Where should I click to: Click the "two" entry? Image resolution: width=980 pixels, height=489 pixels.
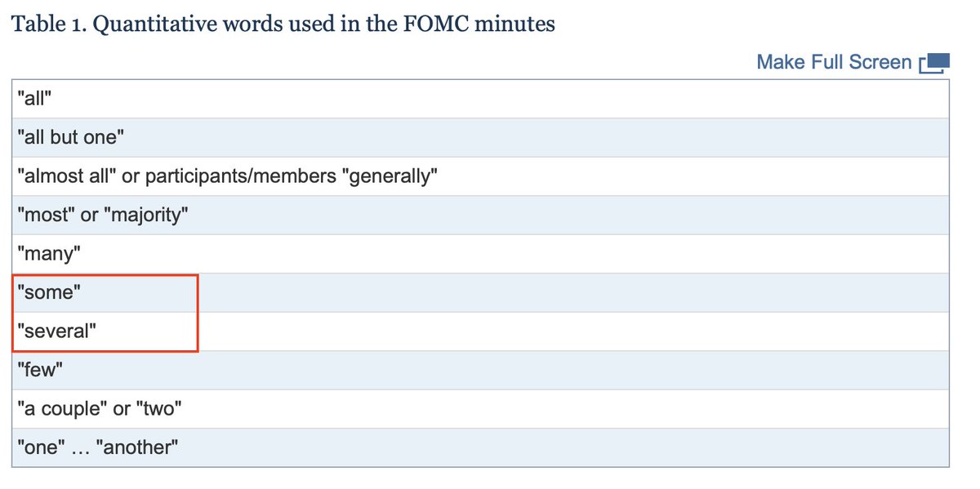[x=158, y=409]
